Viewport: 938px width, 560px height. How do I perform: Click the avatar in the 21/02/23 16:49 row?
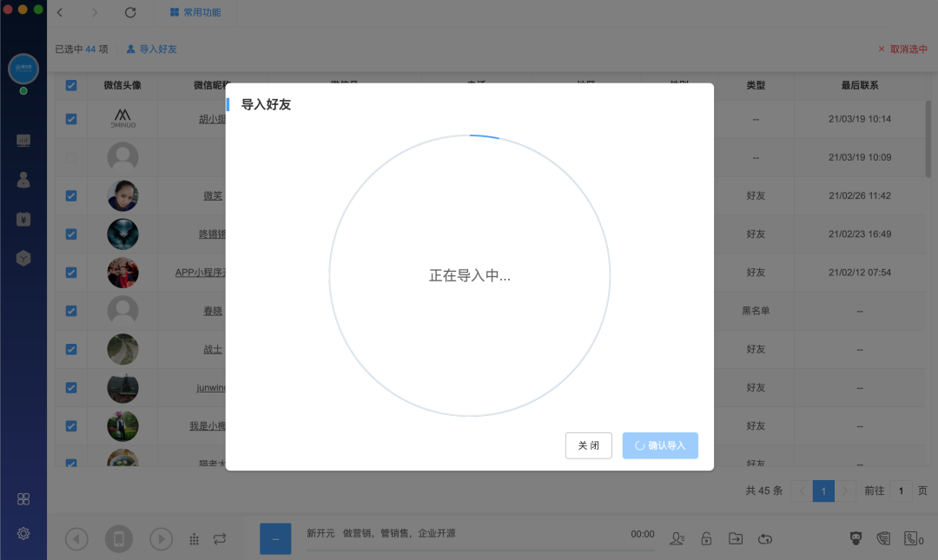(x=122, y=234)
